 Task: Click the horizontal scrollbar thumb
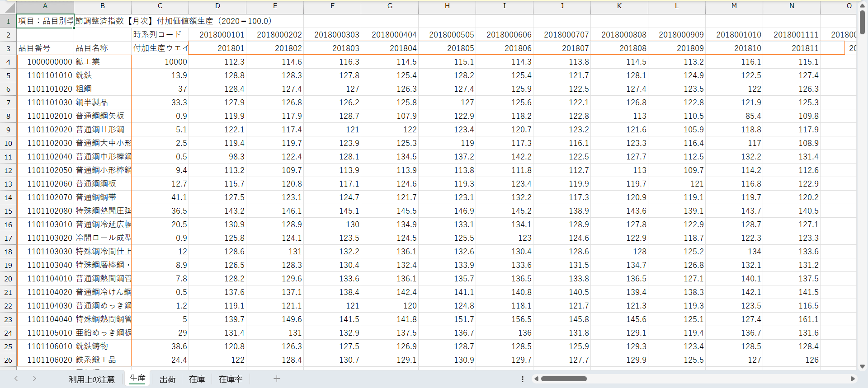pyautogui.click(x=563, y=379)
